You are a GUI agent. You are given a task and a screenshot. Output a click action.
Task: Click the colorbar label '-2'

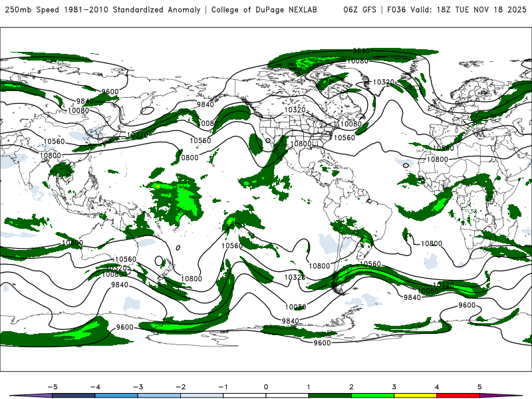(x=180, y=387)
